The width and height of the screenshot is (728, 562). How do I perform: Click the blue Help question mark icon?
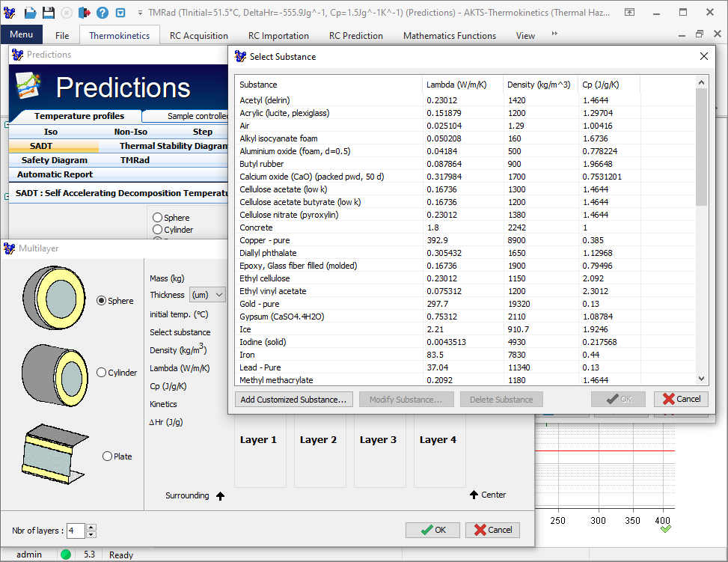click(x=103, y=13)
